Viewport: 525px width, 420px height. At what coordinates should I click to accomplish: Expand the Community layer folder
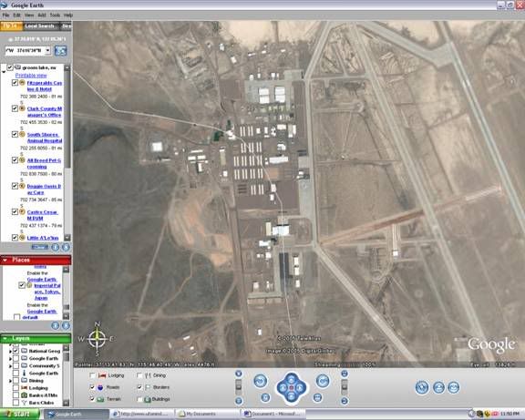10,365
